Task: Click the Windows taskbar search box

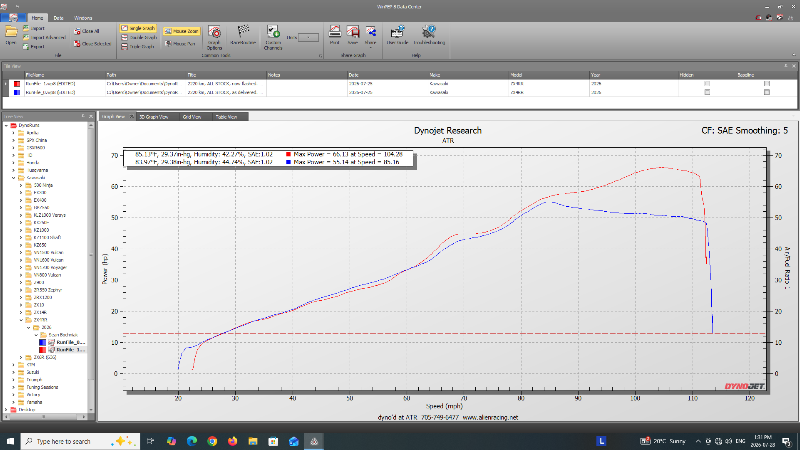Action: click(80, 441)
